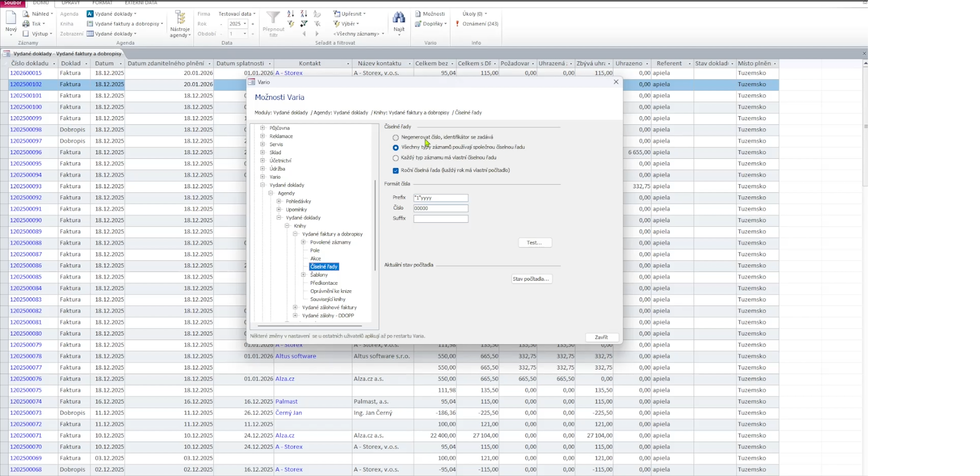Sort ascending with the A-Z icon
The image size is (980, 476).
pyautogui.click(x=291, y=14)
